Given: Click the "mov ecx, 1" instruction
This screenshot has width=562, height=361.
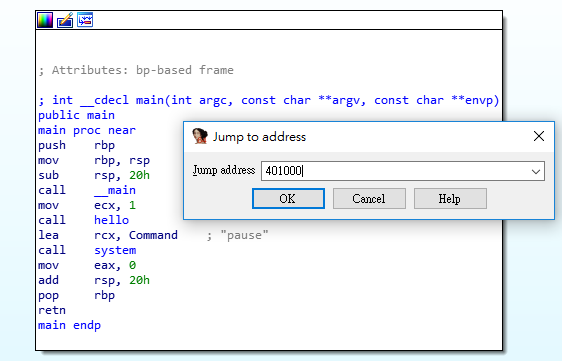Looking at the screenshot, I should [87, 205].
